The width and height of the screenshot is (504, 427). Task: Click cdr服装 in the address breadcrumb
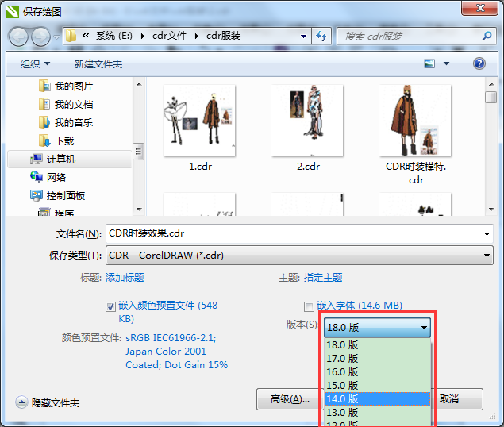pos(223,36)
